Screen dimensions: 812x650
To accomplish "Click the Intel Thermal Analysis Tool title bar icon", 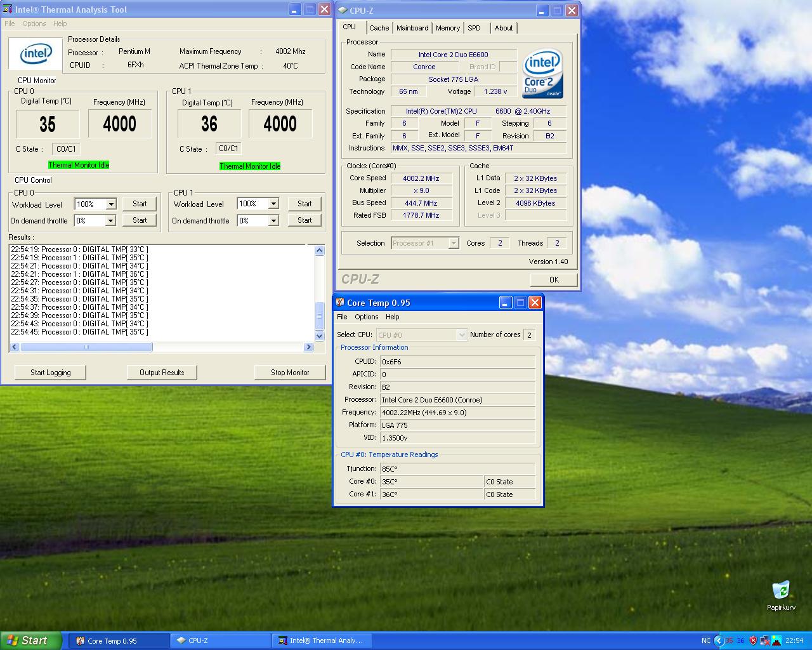I will point(8,10).
